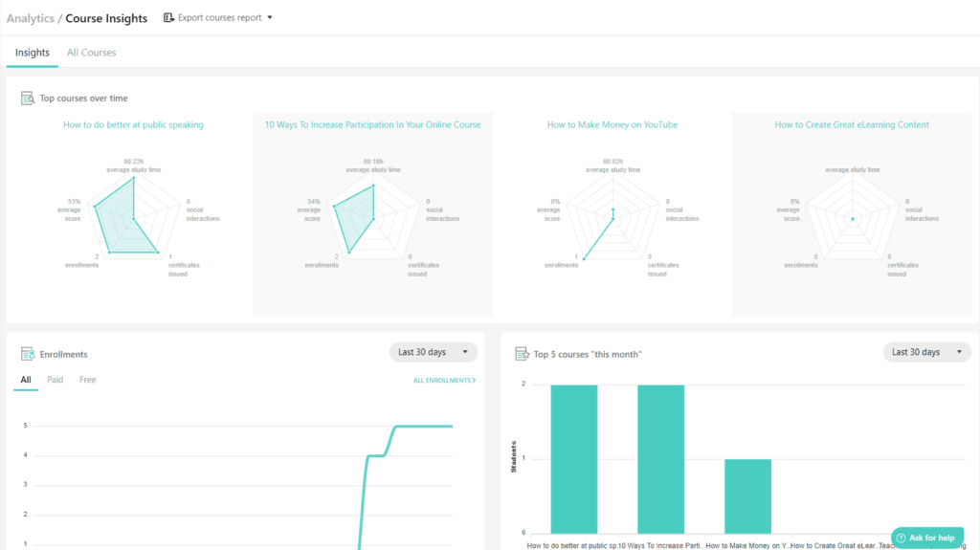
Task: Click the public speaking radar chart
Action: tap(133, 219)
